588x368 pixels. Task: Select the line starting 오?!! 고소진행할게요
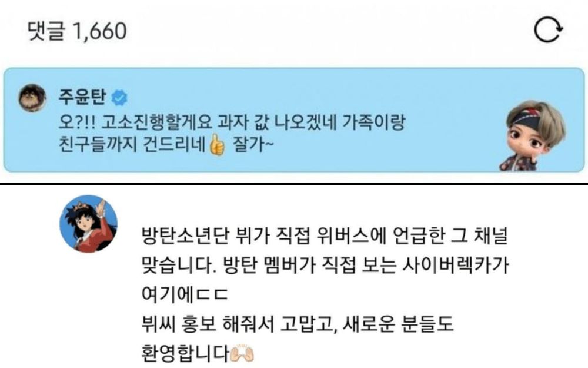coord(232,123)
